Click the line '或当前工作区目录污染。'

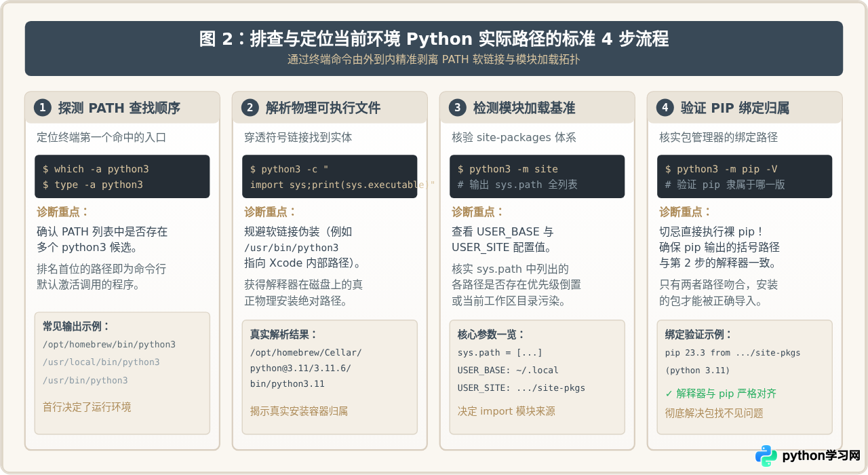(x=509, y=300)
